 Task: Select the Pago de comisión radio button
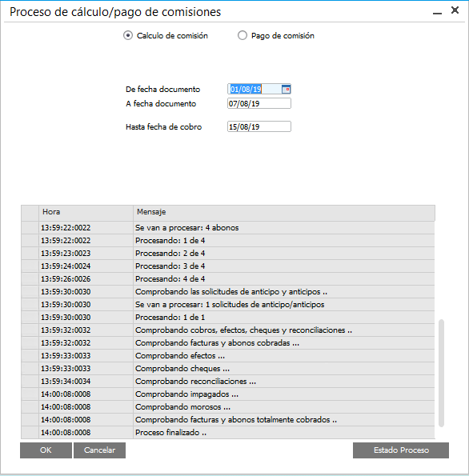click(x=242, y=35)
